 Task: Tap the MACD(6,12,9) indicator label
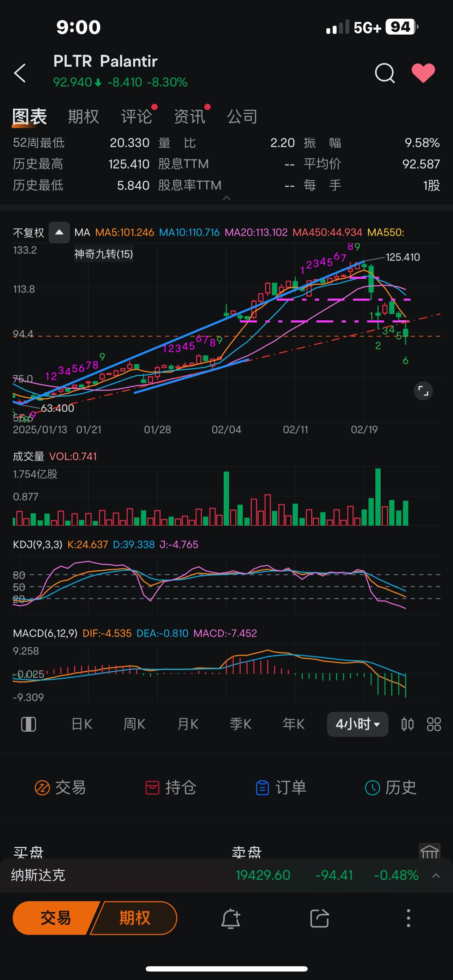point(45,633)
